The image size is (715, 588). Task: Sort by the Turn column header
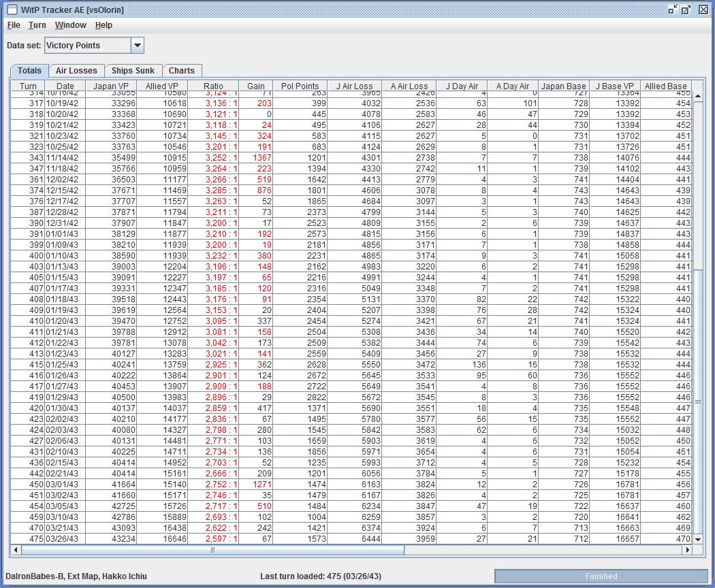click(28, 86)
